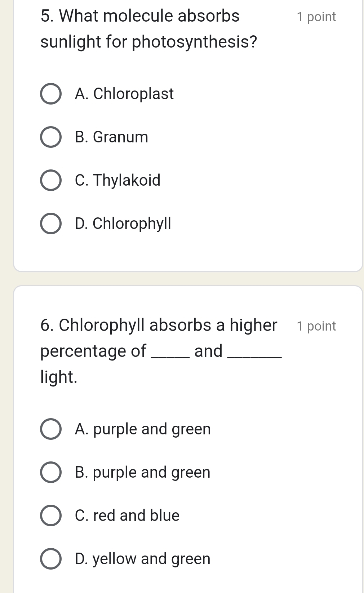Image resolution: width=364 pixels, height=593 pixels.
Task: Tap the "D. yellow and green" option text
Action: click(x=143, y=559)
